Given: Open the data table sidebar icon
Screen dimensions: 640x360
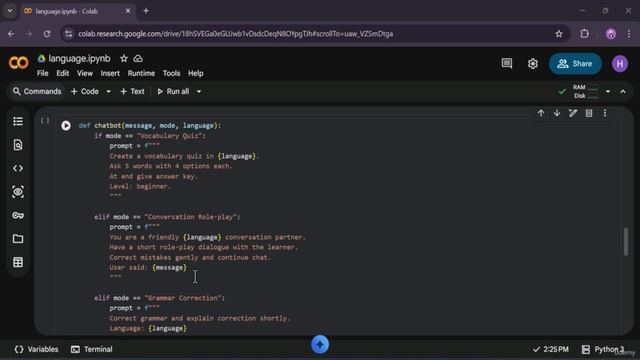Looking at the screenshot, I should [x=18, y=262].
